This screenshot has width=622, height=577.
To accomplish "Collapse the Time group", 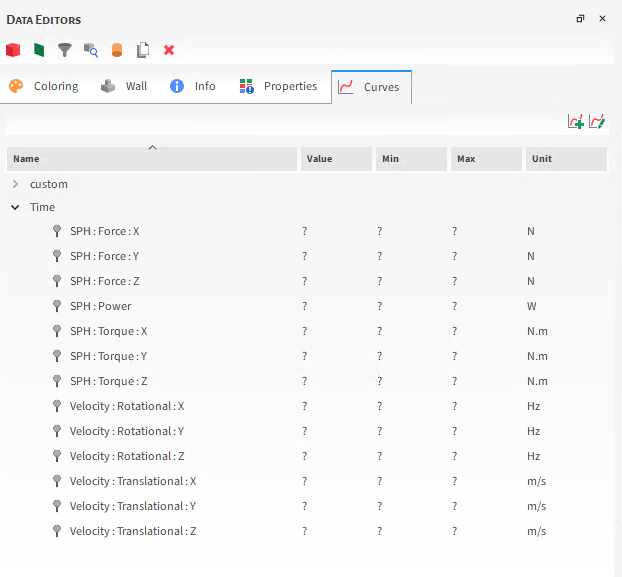I will pos(15,207).
